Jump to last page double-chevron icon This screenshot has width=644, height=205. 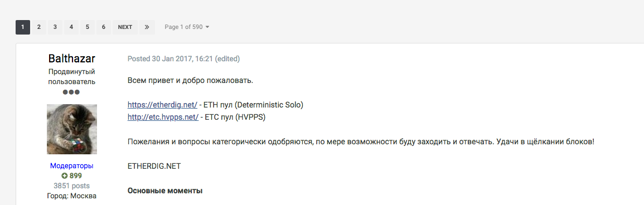click(147, 27)
